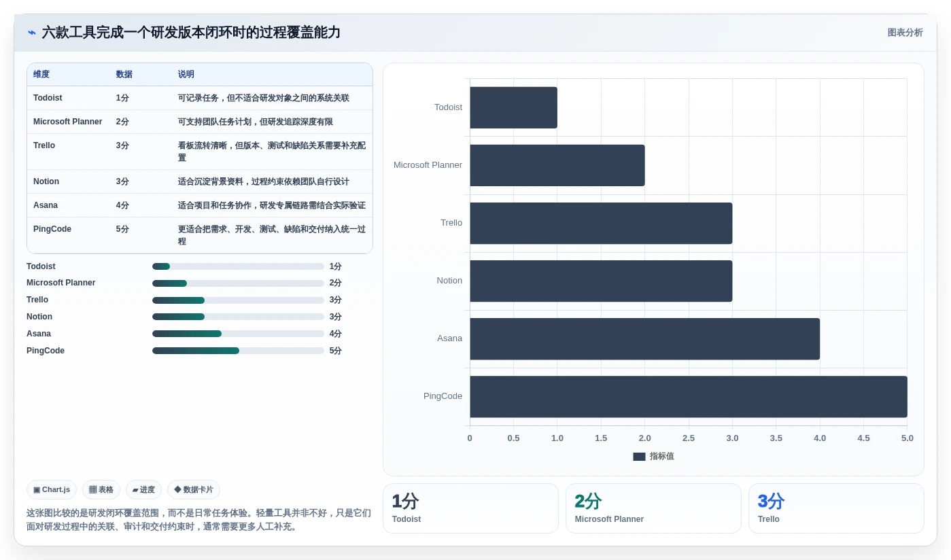The height and width of the screenshot is (560, 951).
Task: Click the PingCode y-axis label in chart
Action: tap(443, 396)
